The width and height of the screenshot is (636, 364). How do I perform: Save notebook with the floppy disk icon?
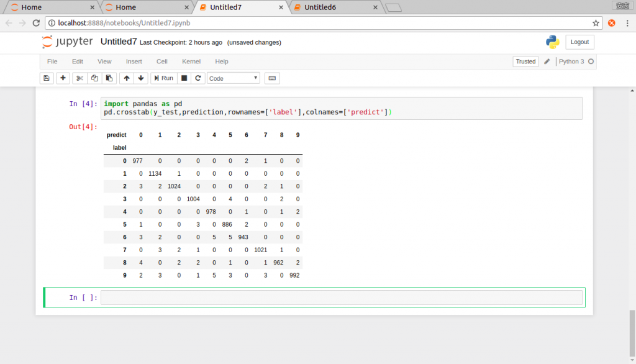pyautogui.click(x=46, y=78)
